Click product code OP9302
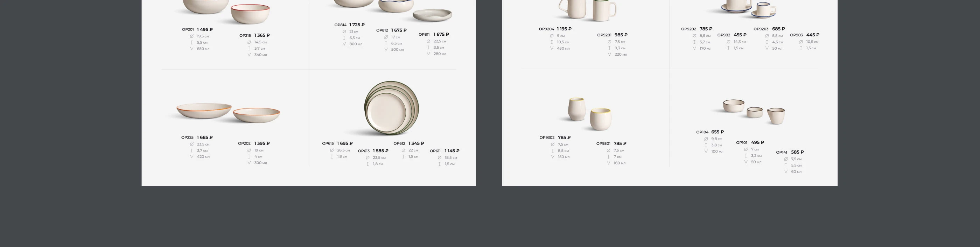980x247 pixels. 547,137
